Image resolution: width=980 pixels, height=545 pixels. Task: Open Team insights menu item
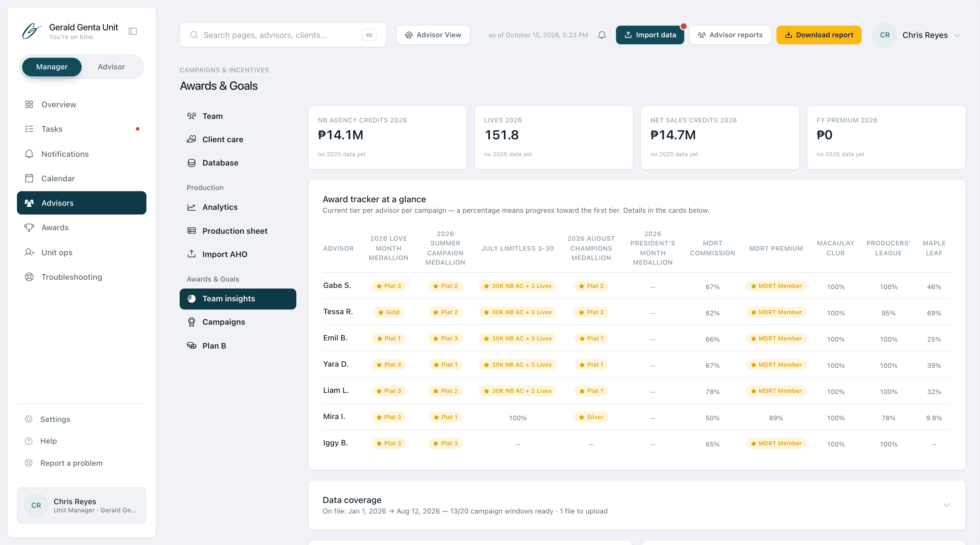pos(238,299)
